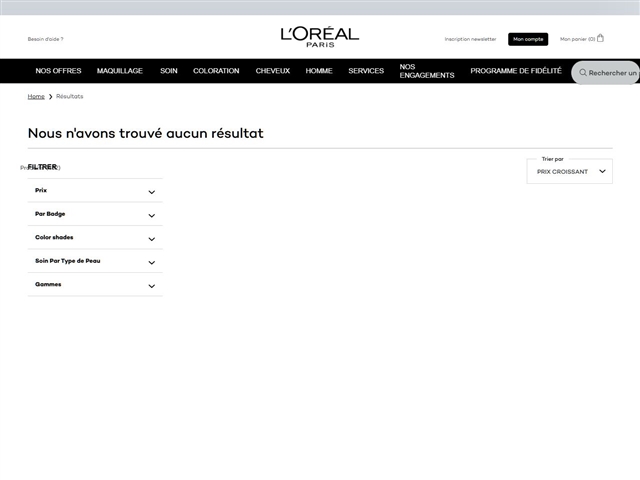Click the Home breadcrumb link
The width and height of the screenshot is (640, 480).
click(x=36, y=96)
